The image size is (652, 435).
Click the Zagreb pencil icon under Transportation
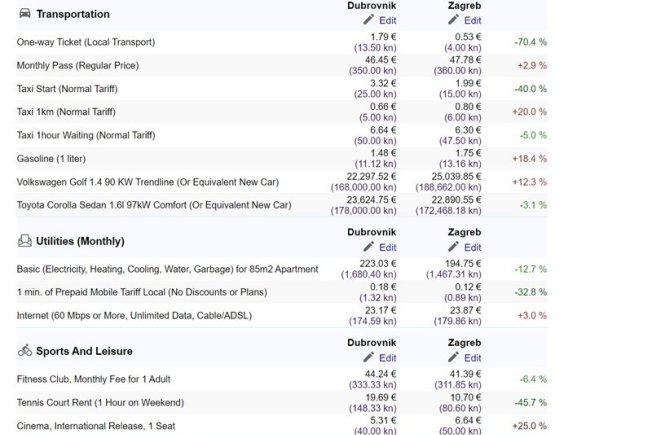coord(455,20)
